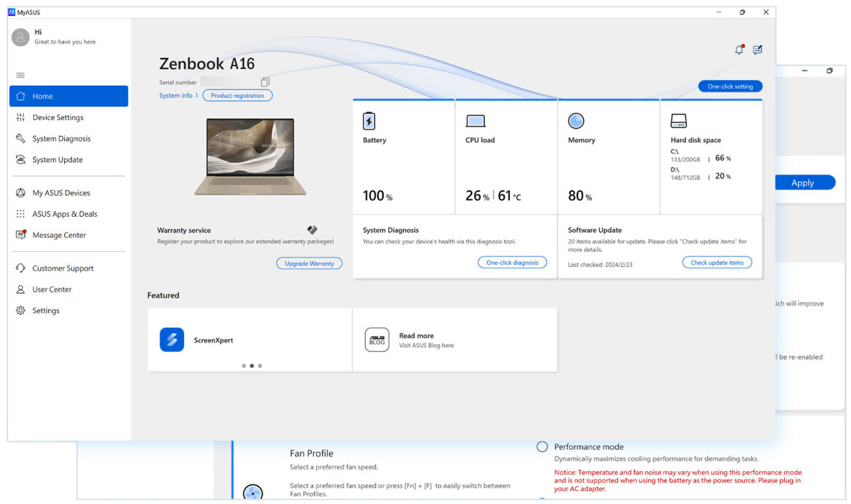This screenshot has height=504, width=851.
Task: Click fan icon in background Fan Profile
Action: [253, 492]
